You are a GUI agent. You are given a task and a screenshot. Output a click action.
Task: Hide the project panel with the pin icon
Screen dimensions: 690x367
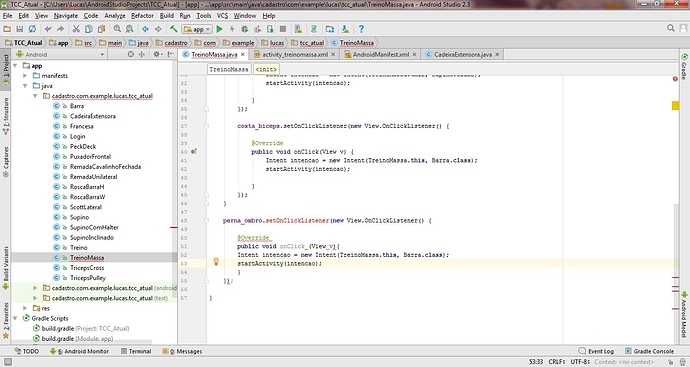pos(170,54)
